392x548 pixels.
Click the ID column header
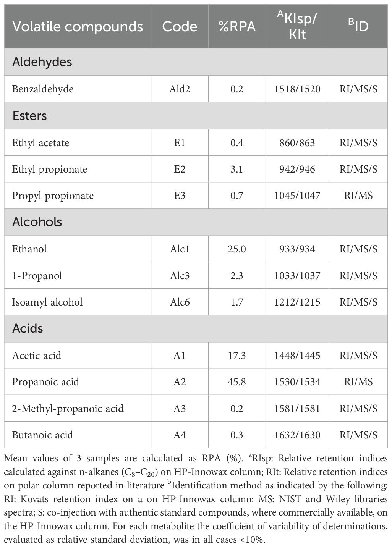[x=358, y=26]
